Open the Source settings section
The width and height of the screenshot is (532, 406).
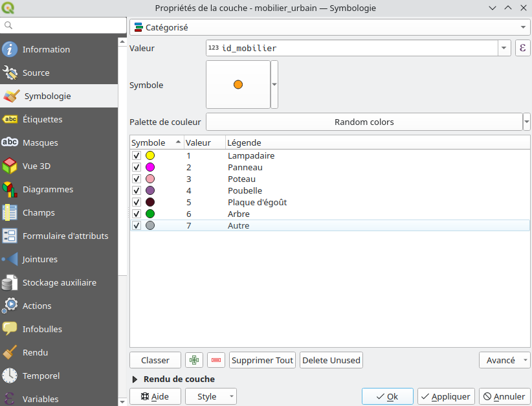(36, 73)
